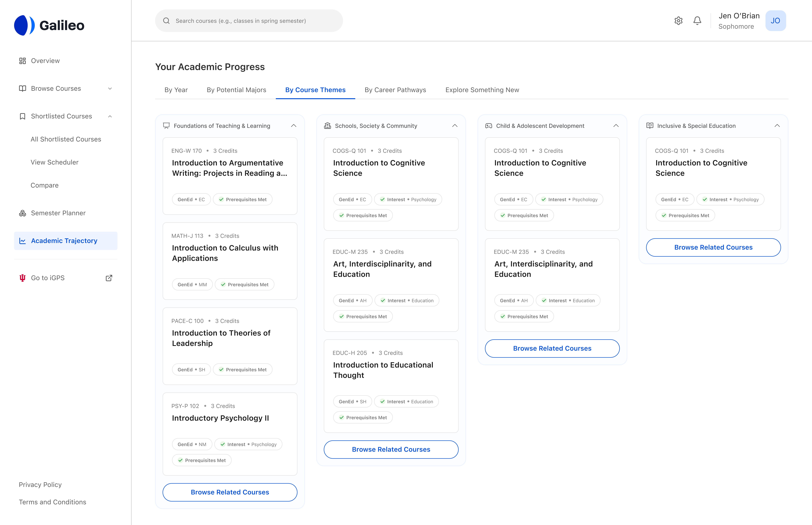Screen dimensions: 812x525
Task: Browse Related Courses under Child & Adolescent Development
Action: coord(552,348)
